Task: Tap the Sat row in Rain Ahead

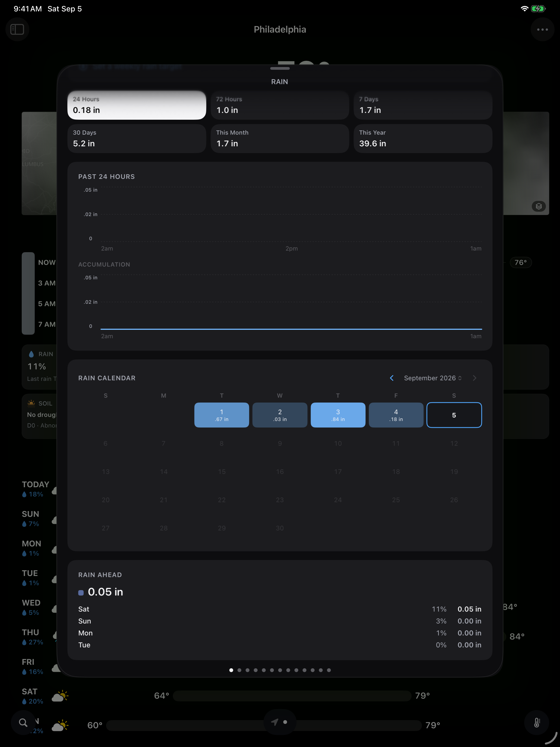Action: pos(280,609)
